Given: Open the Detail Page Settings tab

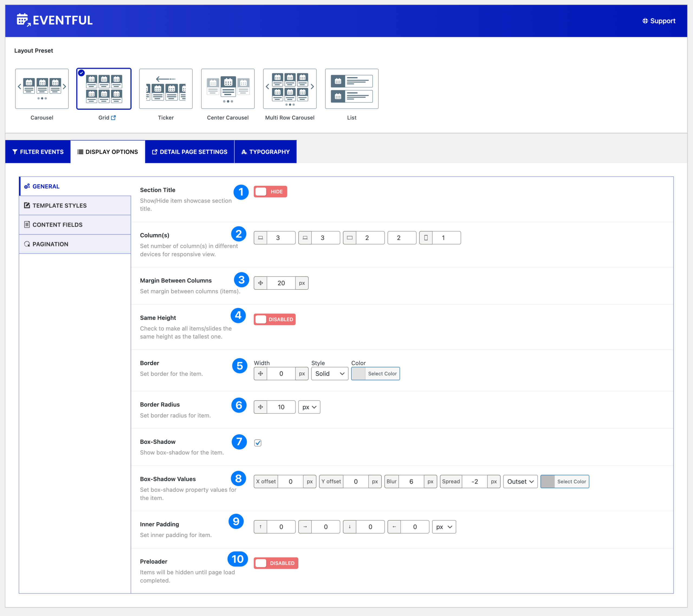Looking at the screenshot, I should coord(189,152).
